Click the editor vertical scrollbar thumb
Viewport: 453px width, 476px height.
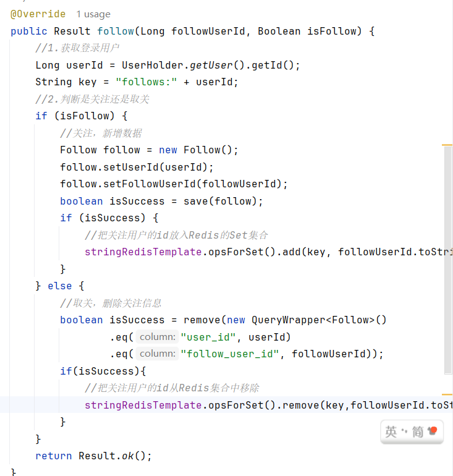click(448, 260)
